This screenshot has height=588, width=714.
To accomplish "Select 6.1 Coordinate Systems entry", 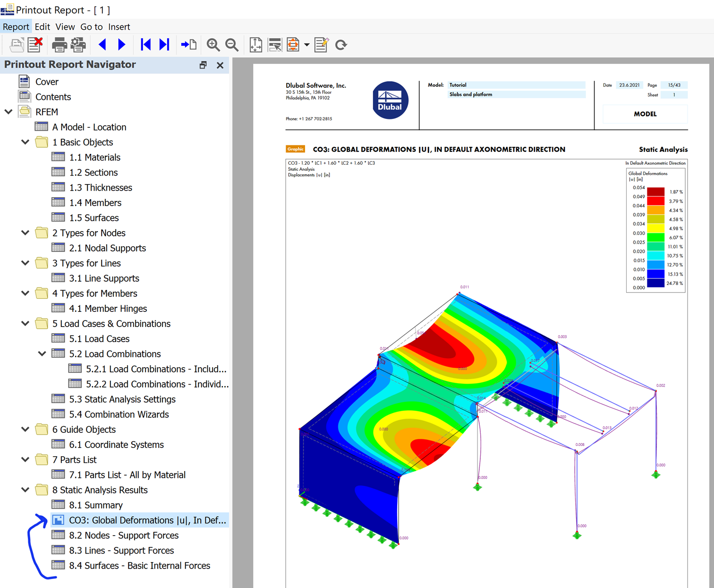I will (116, 444).
